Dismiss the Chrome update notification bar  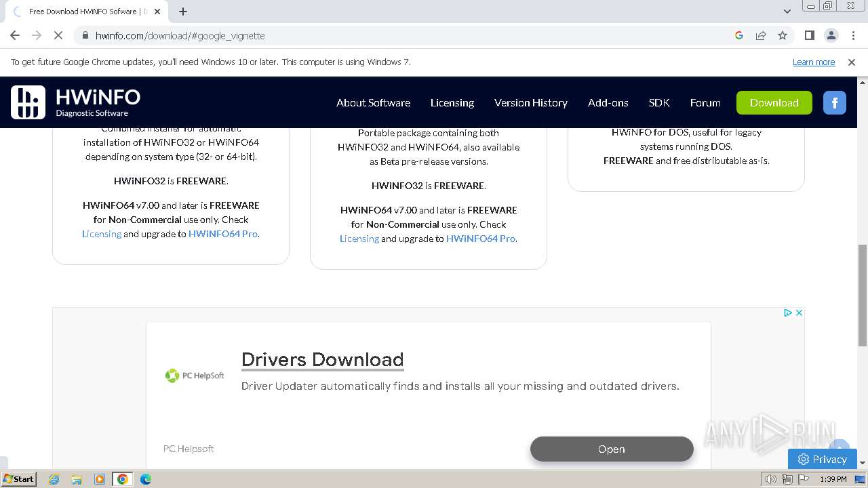coord(852,62)
